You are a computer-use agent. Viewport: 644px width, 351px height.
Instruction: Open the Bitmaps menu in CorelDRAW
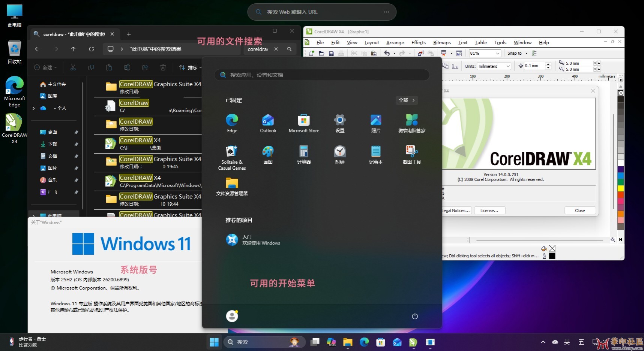[x=441, y=42]
